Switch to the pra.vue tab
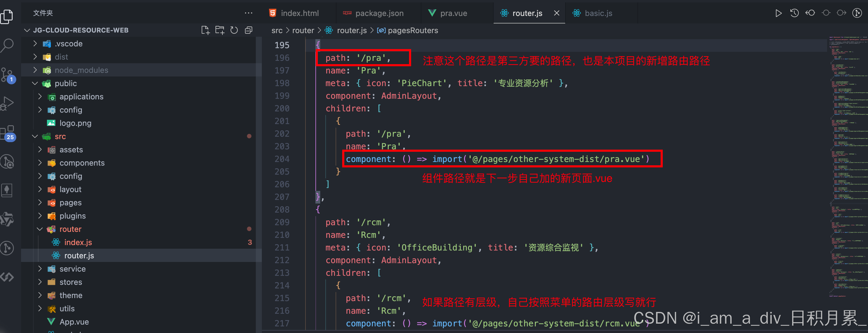Screen dimensions: 868x333 [x=453, y=13]
